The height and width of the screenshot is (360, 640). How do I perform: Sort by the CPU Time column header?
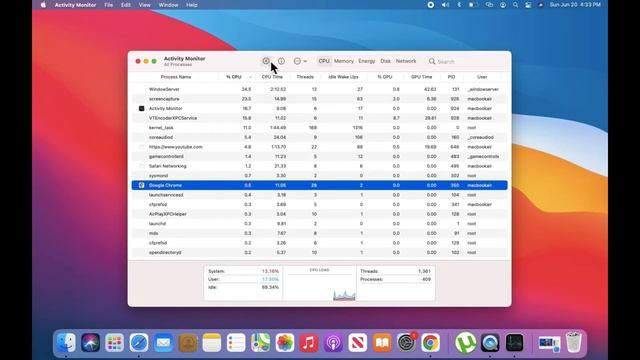tap(272, 77)
